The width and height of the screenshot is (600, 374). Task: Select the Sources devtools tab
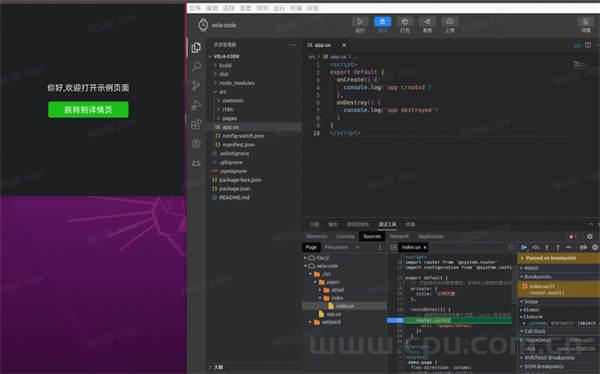point(372,236)
